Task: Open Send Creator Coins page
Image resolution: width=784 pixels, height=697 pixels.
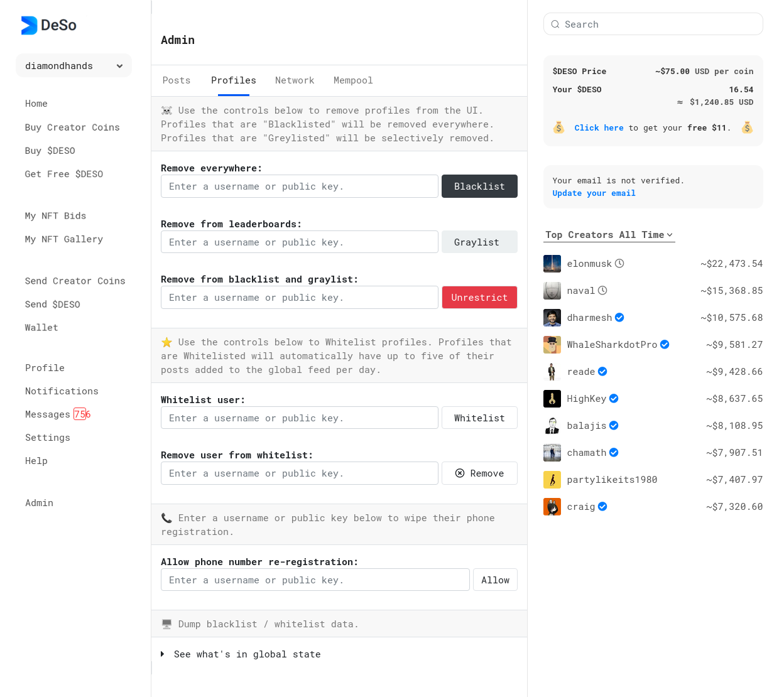Action: coord(75,281)
